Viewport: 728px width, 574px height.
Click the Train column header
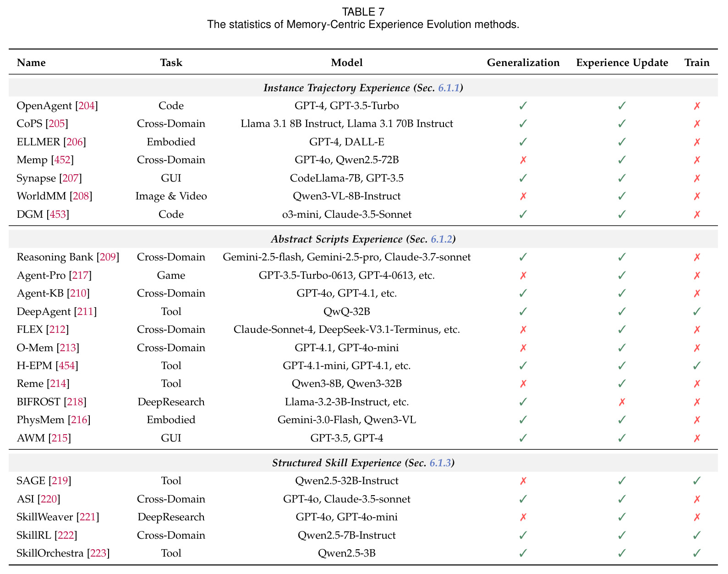pos(697,63)
